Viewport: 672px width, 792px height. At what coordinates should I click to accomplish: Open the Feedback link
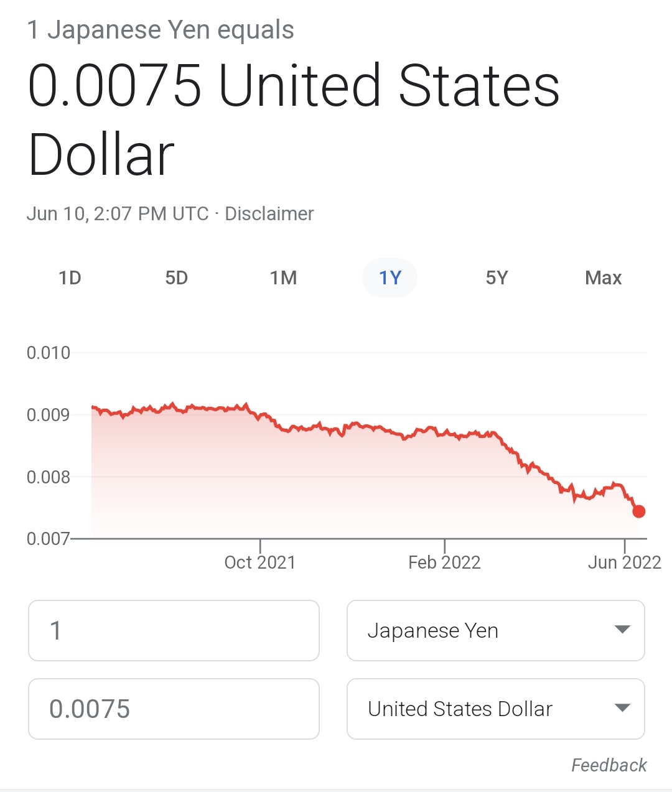tap(609, 765)
